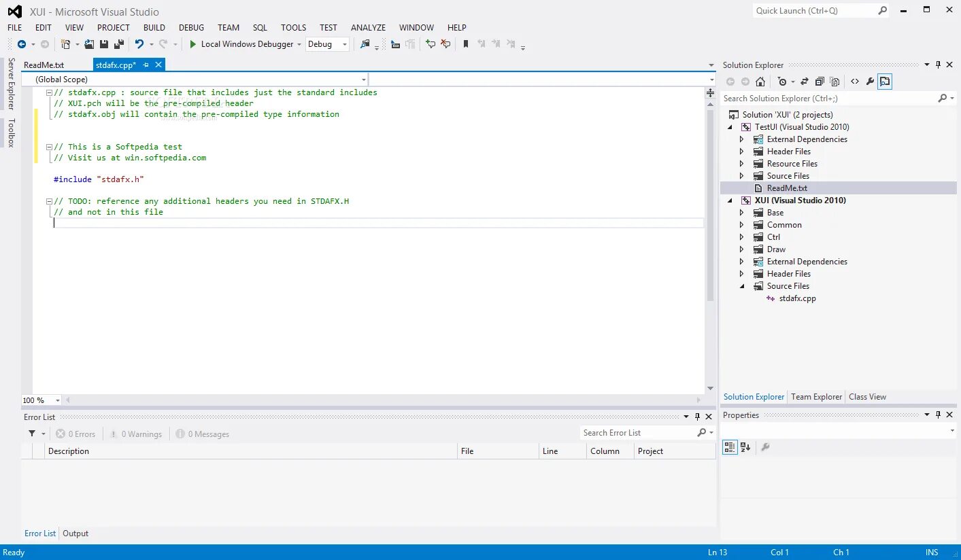Expand the Draw folder
This screenshot has height=560, width=961.
pos(742,249)
